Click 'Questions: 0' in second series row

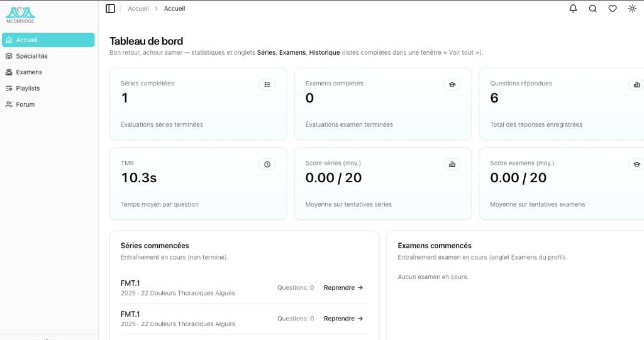[296, 318]
